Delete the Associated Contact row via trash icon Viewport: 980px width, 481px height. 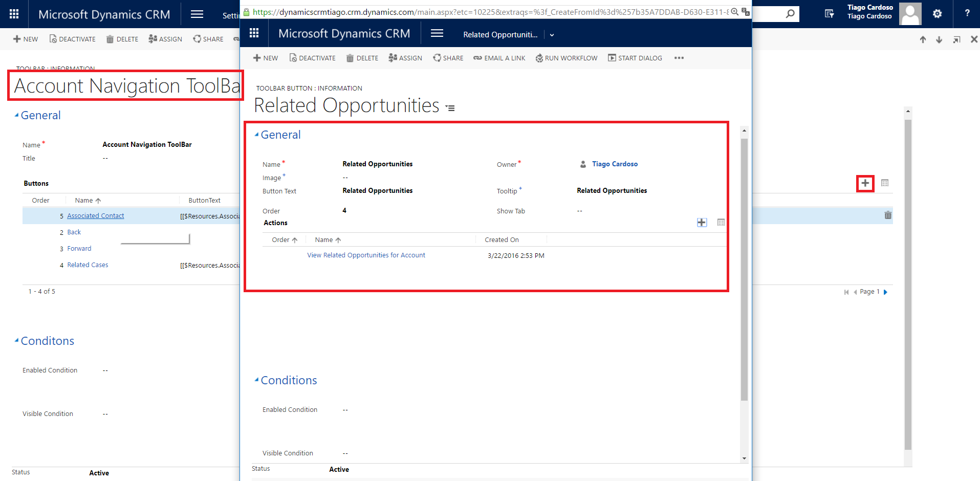(888, 215)
